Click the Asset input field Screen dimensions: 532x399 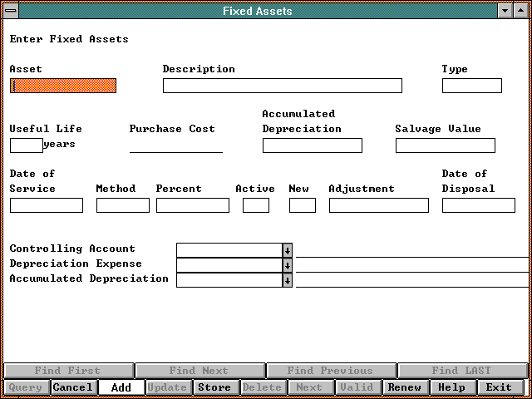(x=63, y=86)
